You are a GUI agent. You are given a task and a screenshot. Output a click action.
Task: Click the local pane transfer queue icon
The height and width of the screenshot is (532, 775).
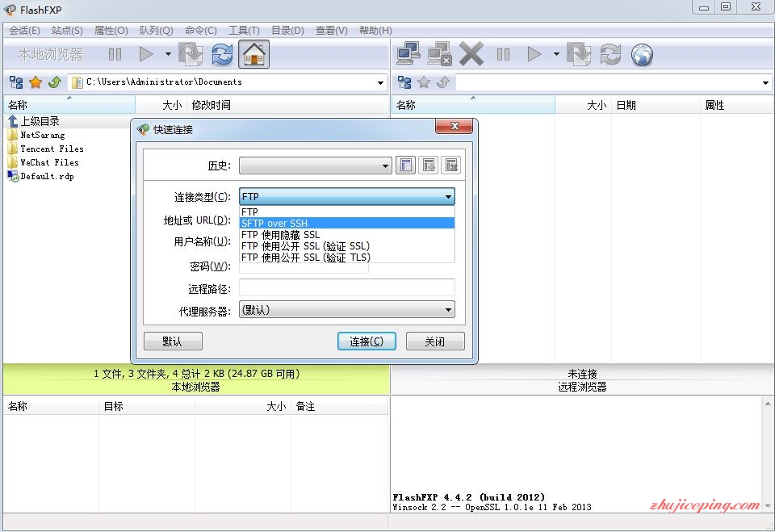191,54
